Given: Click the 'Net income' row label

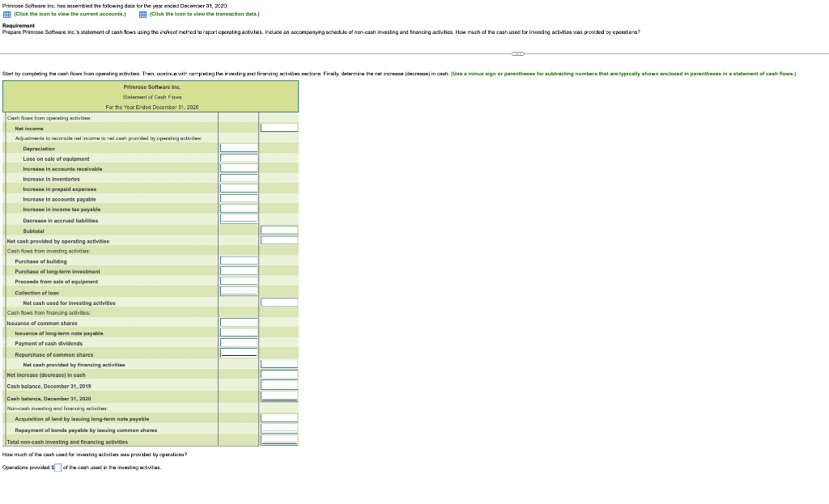Looking at the screenshot, I should tap(29, 129).
